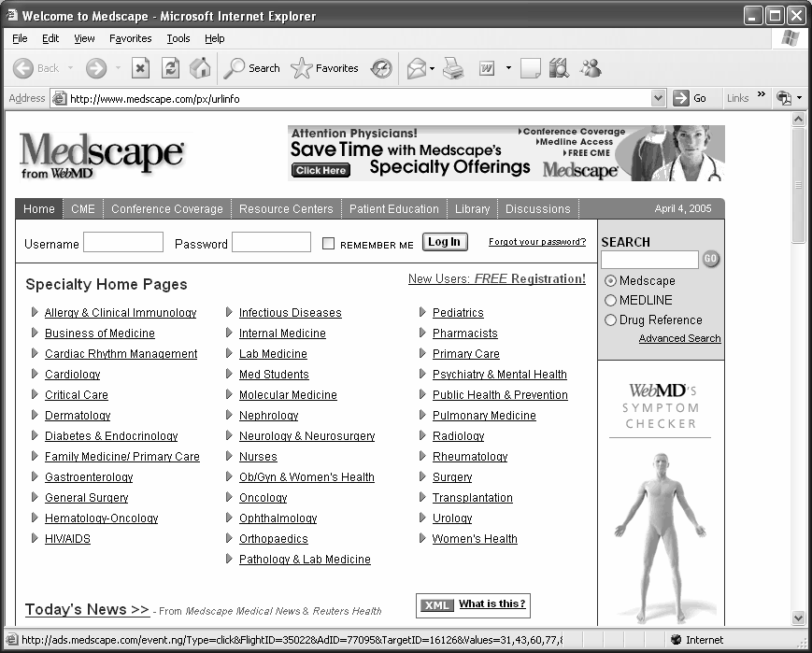Click the Internet zone globe in the status bar
Viewport: 812px width, 653px height.
(x=676, y=640)
